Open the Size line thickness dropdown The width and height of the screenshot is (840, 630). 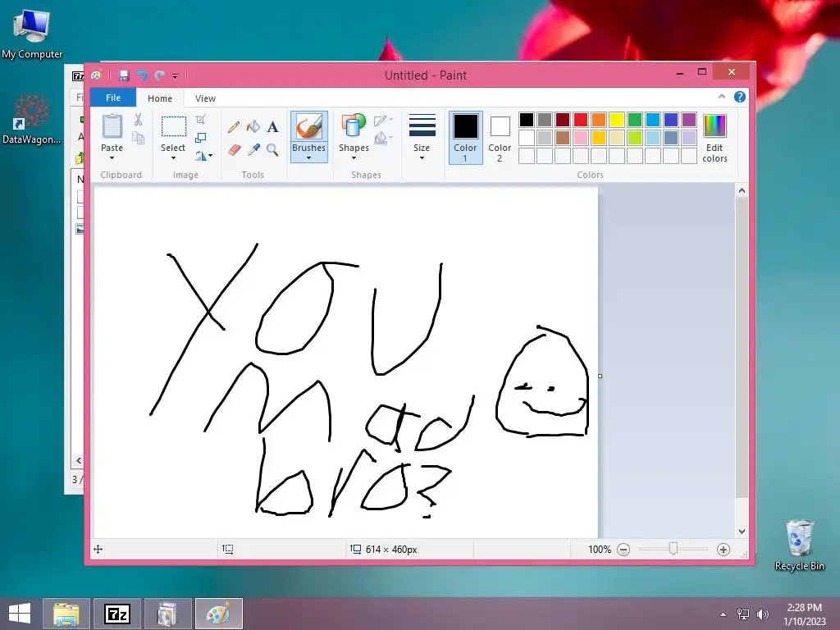[422, 137]
